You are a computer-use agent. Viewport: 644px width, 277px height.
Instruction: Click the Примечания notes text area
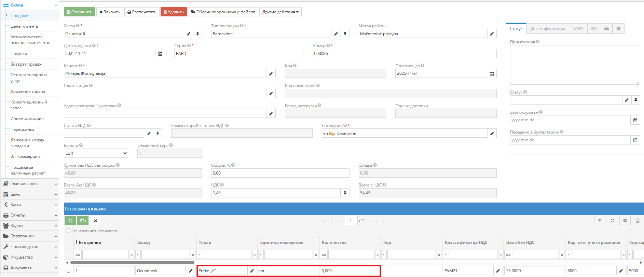click(x=575, y=65)
